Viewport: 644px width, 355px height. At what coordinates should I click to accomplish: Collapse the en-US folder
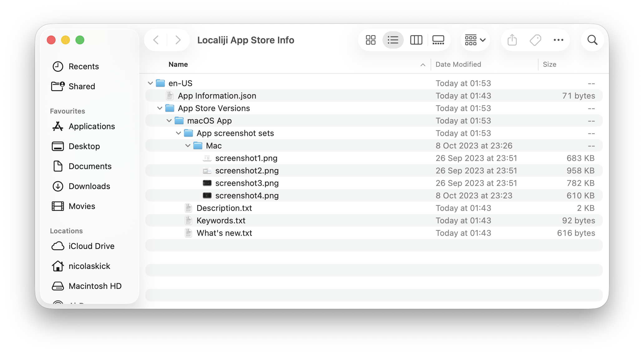[150, 83]
